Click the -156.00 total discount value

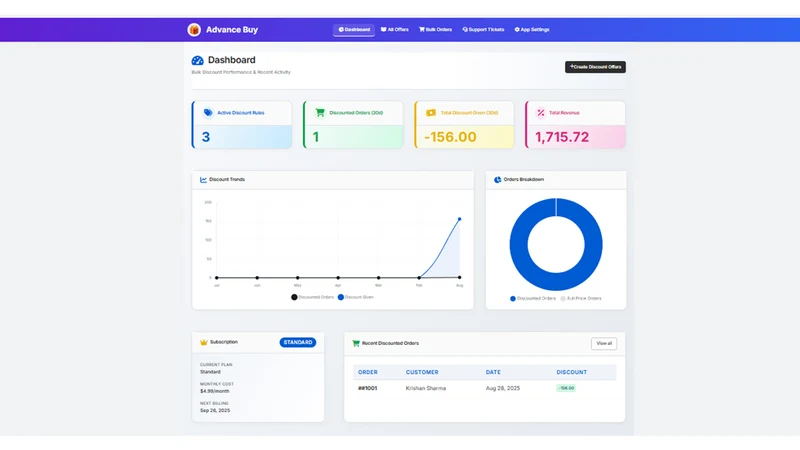[x=450, y=137]
